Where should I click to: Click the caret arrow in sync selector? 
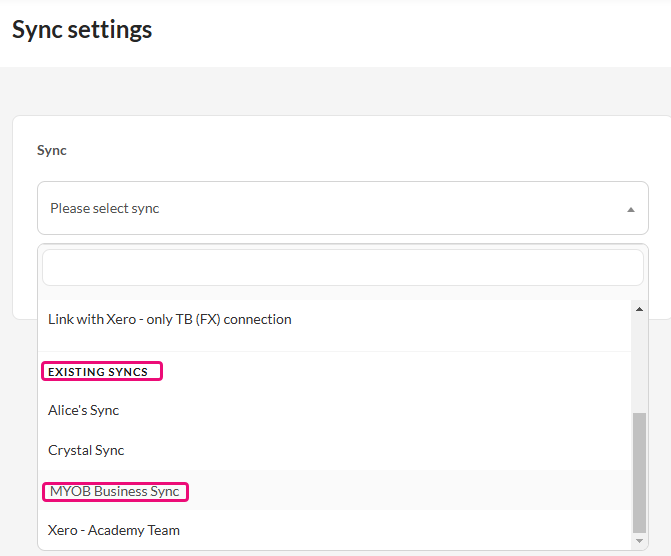(630, 209)
